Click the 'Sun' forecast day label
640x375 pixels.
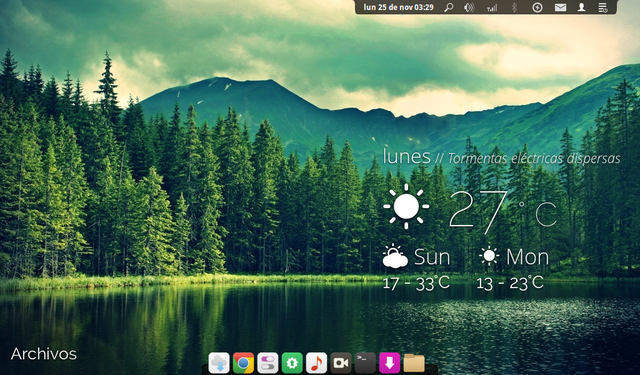pos(432,257)
